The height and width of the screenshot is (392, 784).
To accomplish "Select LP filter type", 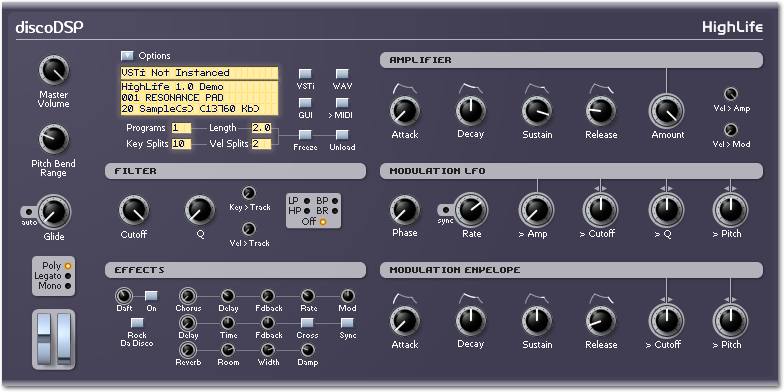I will (x=306, y=201).
